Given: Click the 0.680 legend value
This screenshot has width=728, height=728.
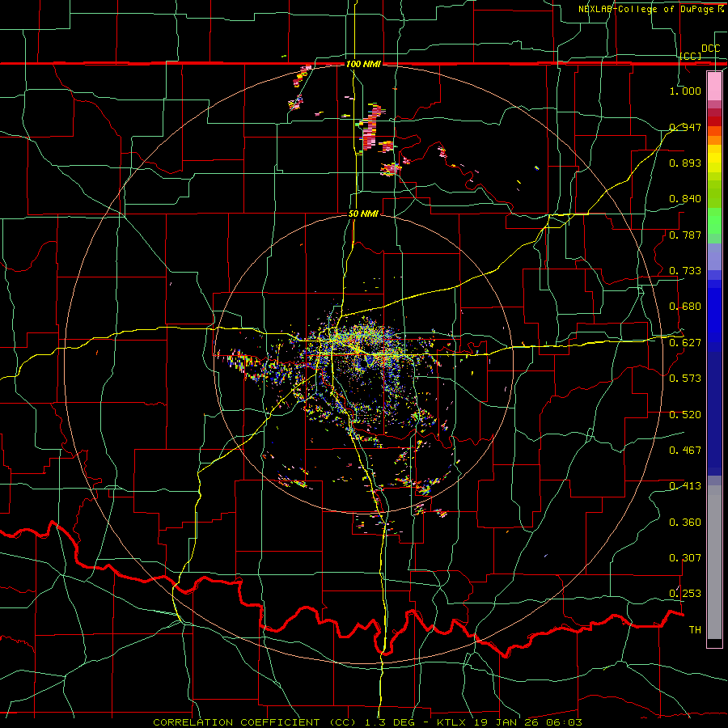Looking at the screenshot, I should (685, 307).
